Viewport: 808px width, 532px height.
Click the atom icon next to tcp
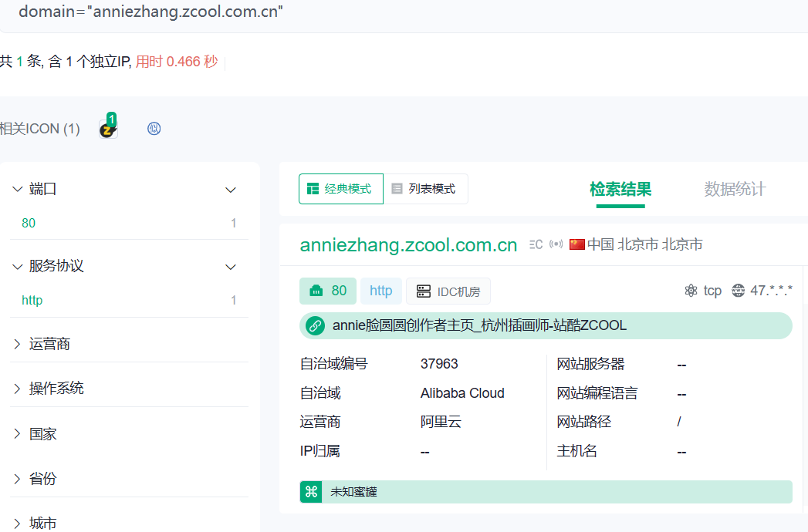(691, 291)
